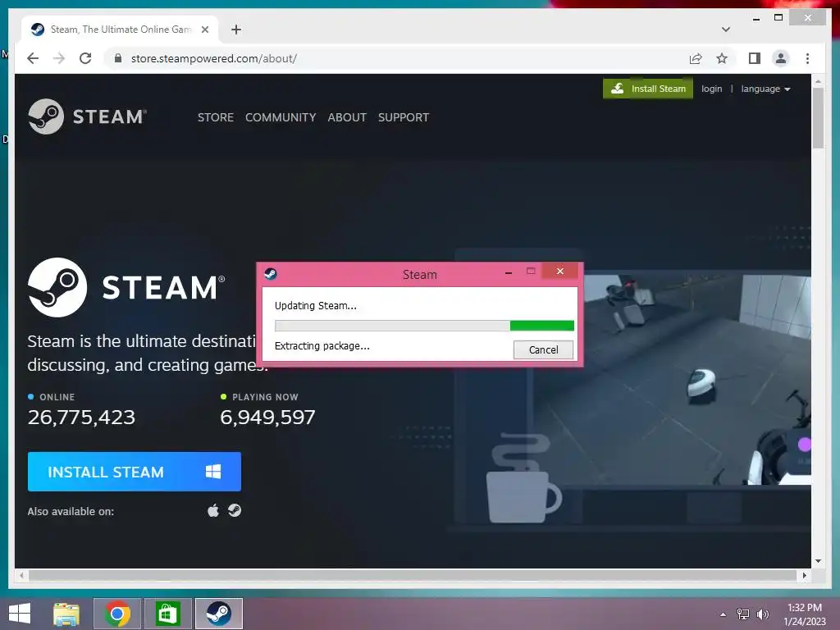Click the Updating Steam progress bar
The height and width of the screenshot is (630, 840).
pos(424,326)
